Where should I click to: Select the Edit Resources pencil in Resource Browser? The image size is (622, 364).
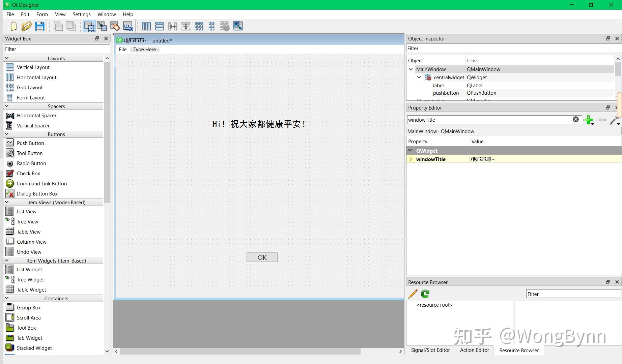[x=413, y=294]
